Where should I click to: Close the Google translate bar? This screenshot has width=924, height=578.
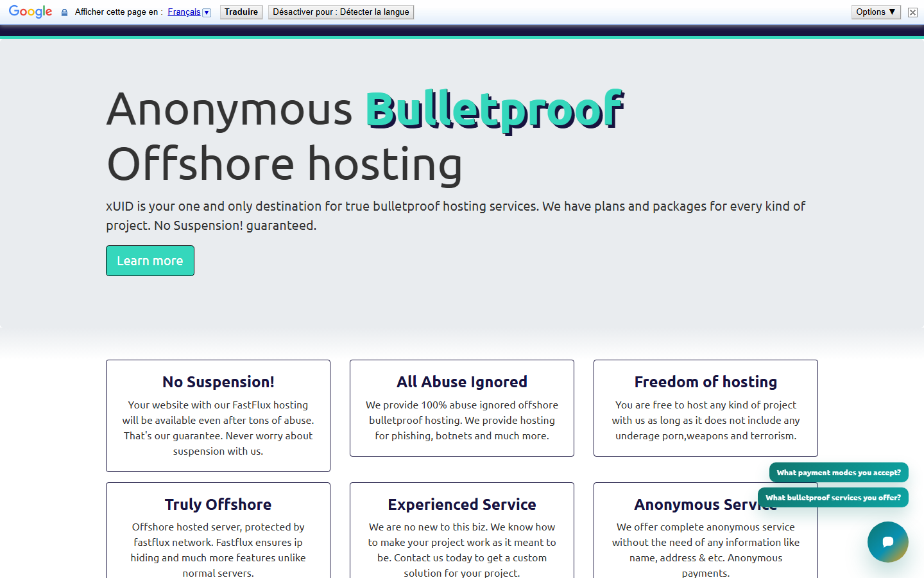click(912, 12)
